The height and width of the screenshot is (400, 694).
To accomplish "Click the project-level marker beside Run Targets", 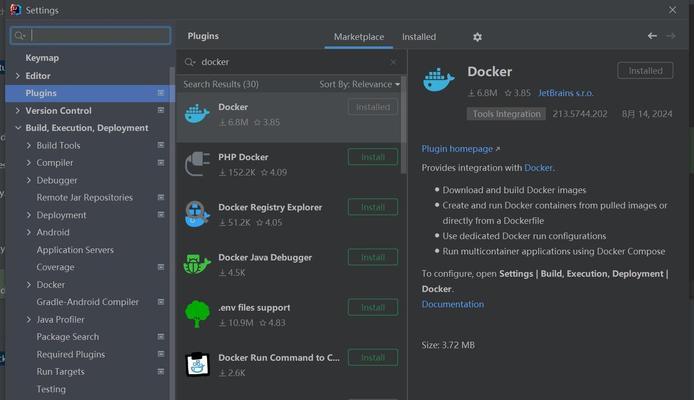I will (161, 371).
